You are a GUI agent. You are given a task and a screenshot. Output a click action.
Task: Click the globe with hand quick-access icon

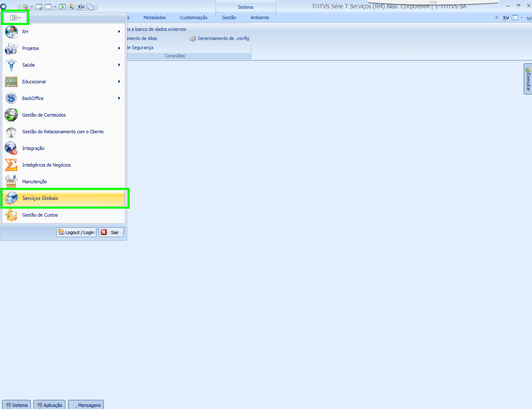(81, 7)
